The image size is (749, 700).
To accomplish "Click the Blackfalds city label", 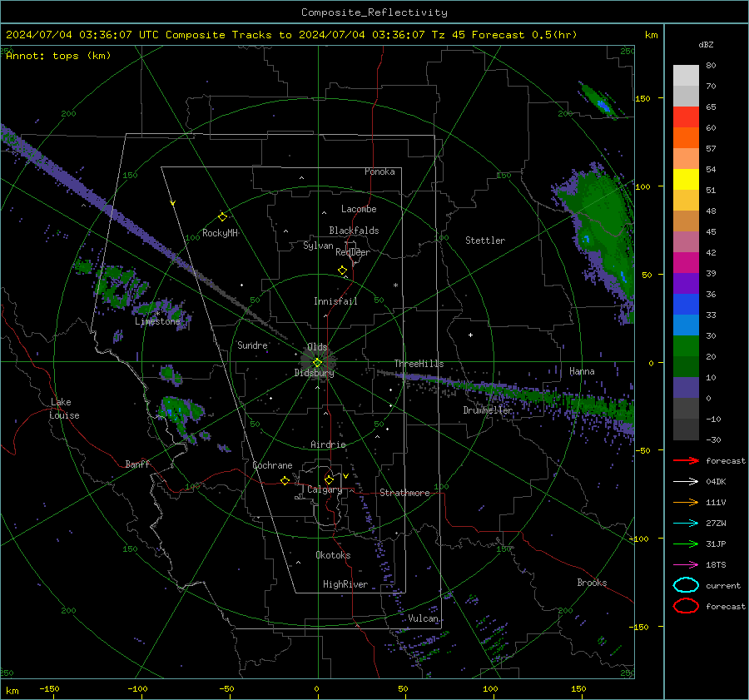I will (x=354, y=231).
